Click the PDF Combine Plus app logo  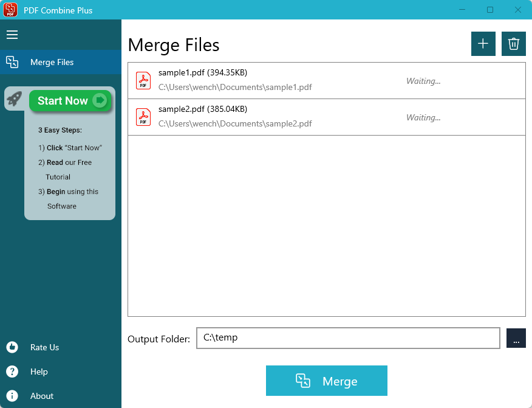10,10
